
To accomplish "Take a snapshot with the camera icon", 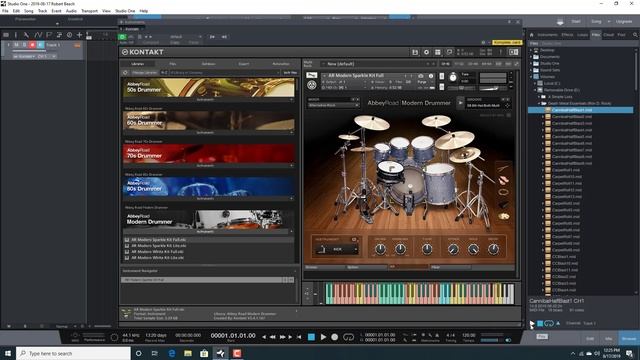I will coord(421,76).
